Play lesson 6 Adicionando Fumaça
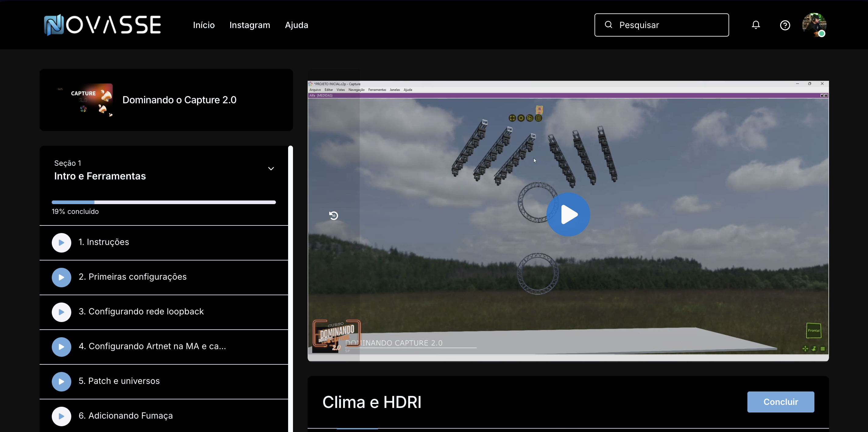Viewport: 868px width, 432px height. (61, 416)
